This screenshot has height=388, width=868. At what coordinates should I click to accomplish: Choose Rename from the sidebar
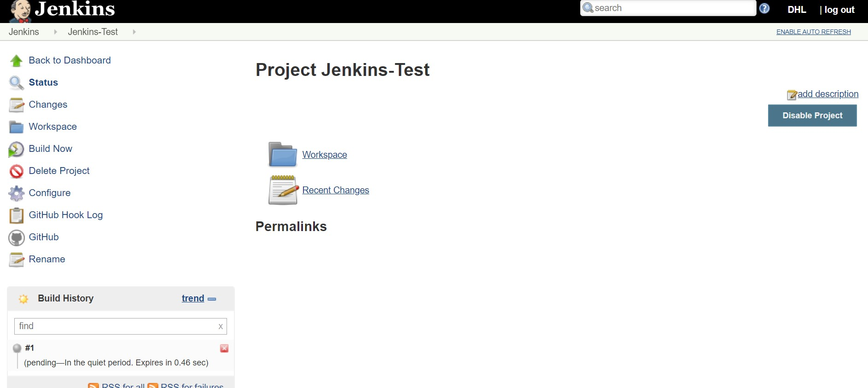click(47, 259)
